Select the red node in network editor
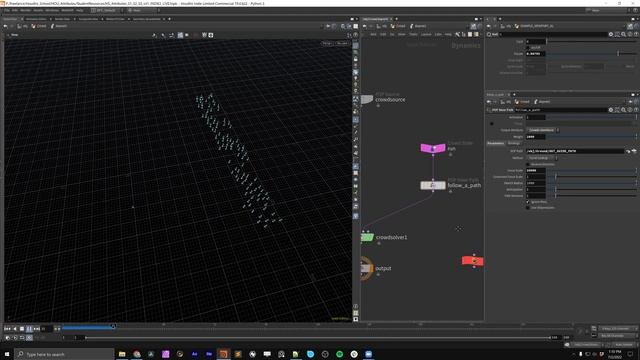640x360 pixels. [473, 261]
